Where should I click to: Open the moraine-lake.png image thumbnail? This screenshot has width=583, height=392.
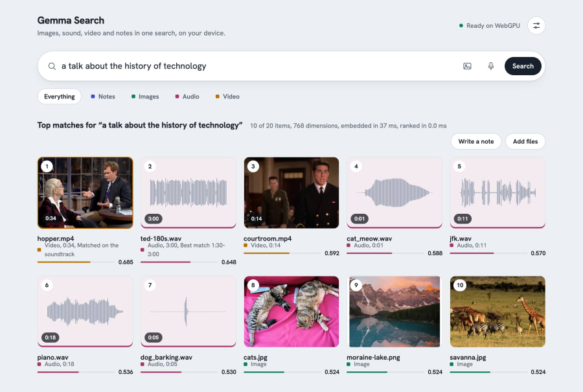tap(394, 312)
